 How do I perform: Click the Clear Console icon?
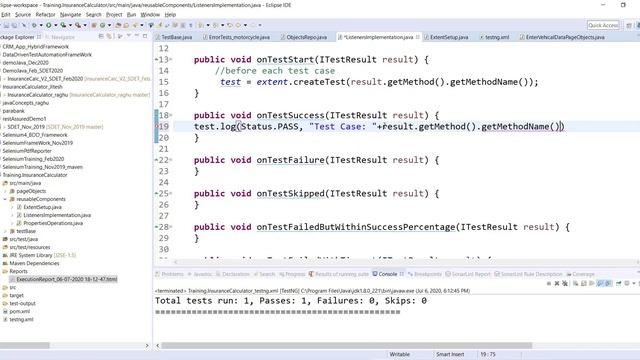575,283
